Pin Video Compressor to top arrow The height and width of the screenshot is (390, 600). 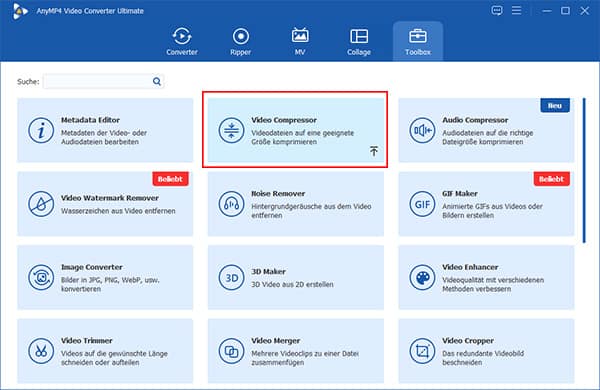click(374, 151)
